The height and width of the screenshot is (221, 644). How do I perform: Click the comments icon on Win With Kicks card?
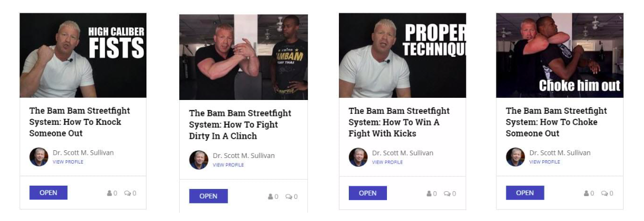click(447, 193)
